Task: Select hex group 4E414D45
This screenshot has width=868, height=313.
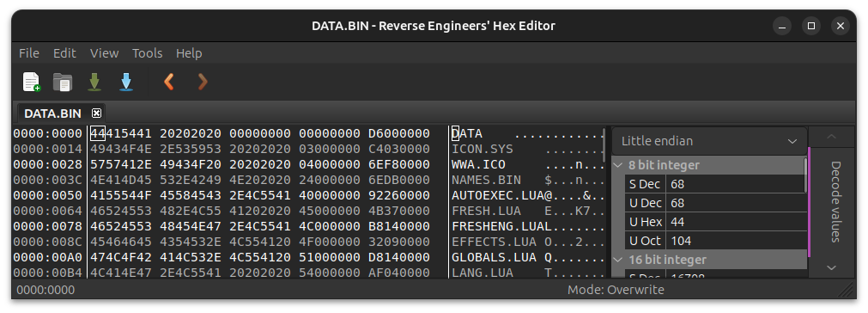Action: tap(121, 180)
